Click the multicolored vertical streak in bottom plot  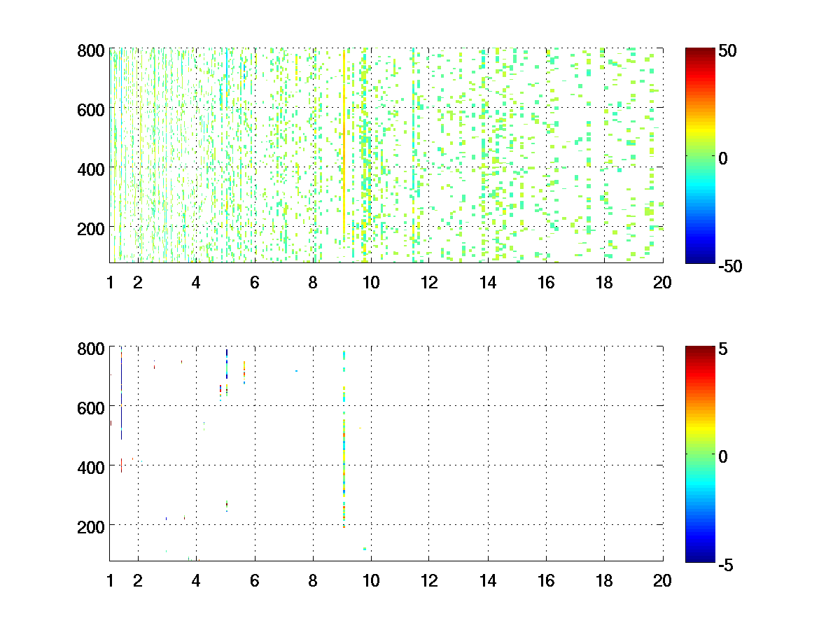point(344,448)
